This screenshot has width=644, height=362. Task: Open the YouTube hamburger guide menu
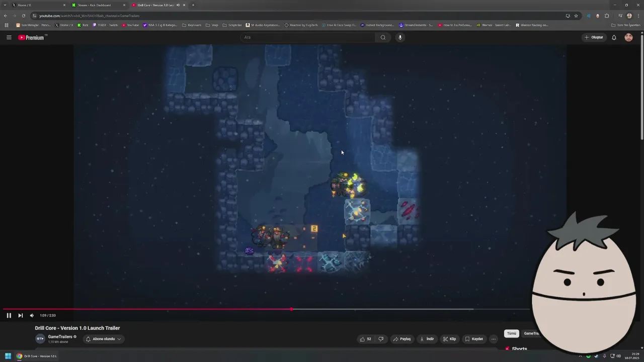(x=9, y=37)
